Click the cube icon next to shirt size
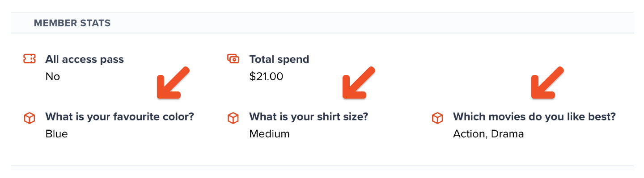 (233, 118)
